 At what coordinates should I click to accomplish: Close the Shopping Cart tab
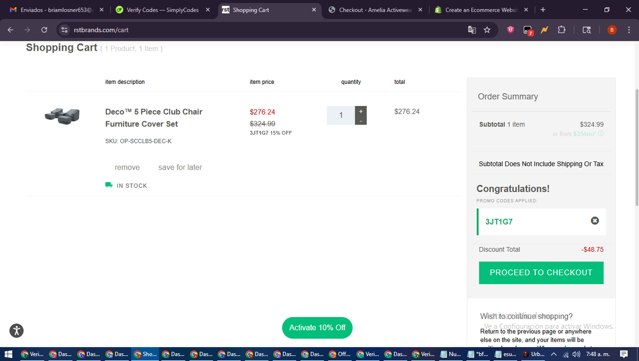[314, 10]
